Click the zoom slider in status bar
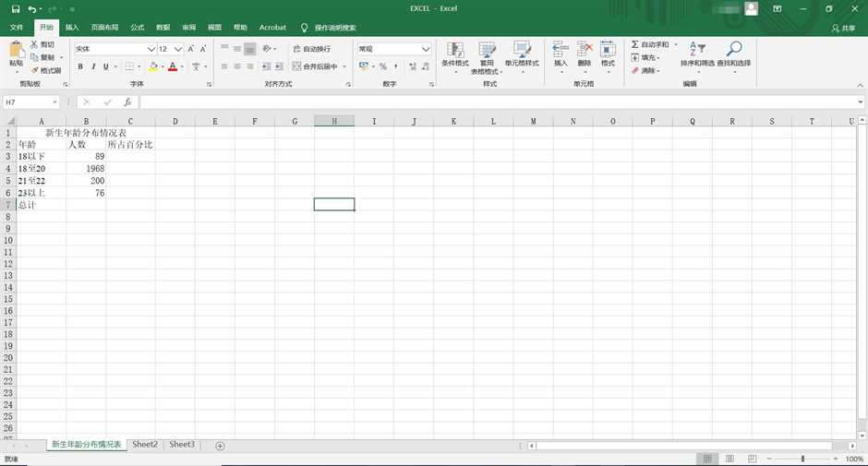This screenshot has width=868, height=466. tap(802, 459)
